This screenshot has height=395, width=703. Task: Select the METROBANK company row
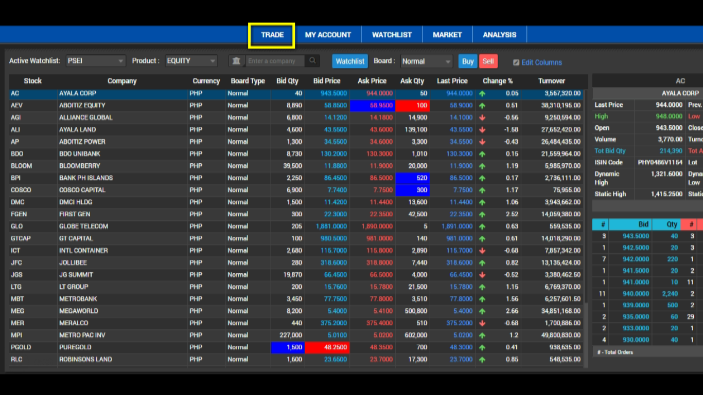point(296,299)
